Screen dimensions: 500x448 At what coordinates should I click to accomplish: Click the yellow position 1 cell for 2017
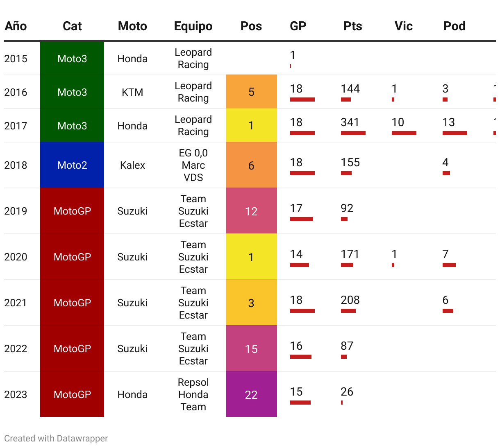coord(252,125)
